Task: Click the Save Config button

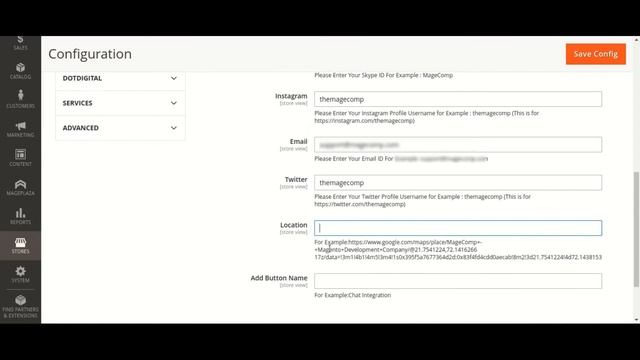Action: pyautogui.click(x=596, y=54)
